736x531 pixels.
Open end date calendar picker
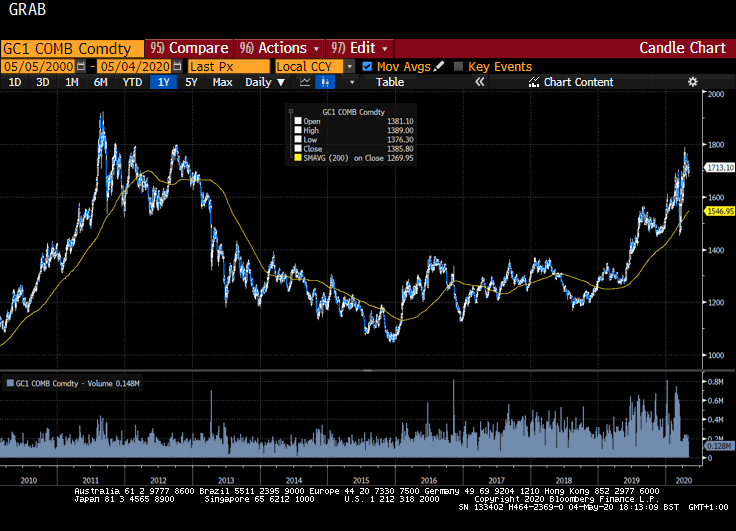click(177, 66)
